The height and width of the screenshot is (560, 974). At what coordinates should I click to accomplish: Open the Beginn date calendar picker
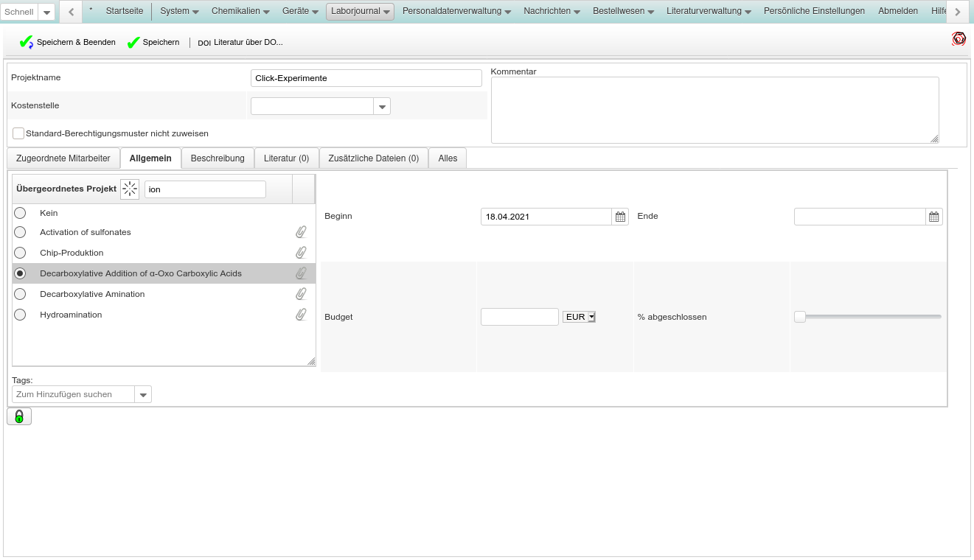pyautogui.click(x=620, y=217)
